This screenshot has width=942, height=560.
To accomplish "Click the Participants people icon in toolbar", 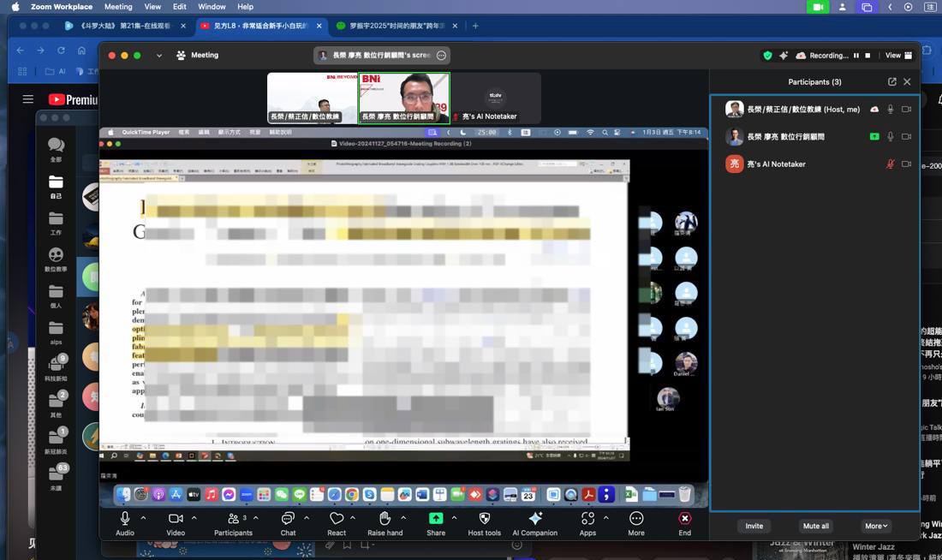I will (233, 518).
